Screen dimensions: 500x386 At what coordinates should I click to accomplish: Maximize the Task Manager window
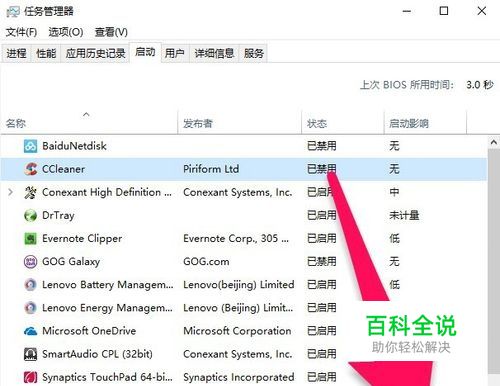tap(444, 11)
